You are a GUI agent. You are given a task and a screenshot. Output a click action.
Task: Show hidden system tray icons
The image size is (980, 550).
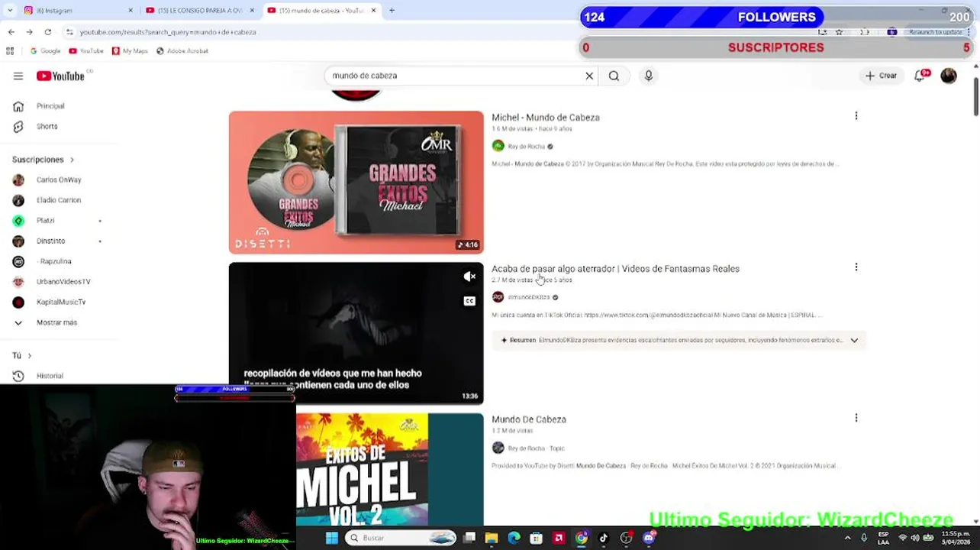tap(847, 538)
